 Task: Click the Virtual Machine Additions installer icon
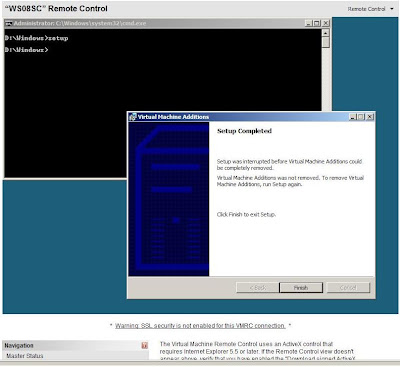tap(133, 117)
